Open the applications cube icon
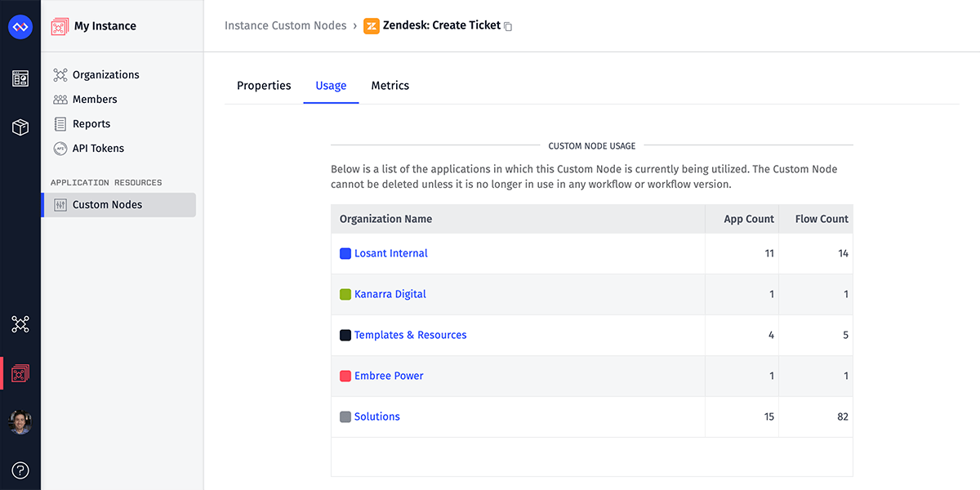This screenshot has width=980, height=490. click(x=20, y=127)
